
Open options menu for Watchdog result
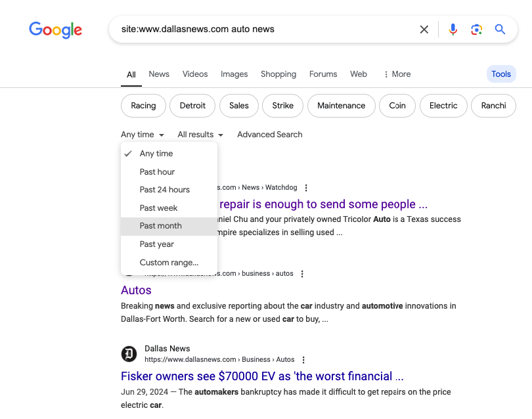point(306,188)
